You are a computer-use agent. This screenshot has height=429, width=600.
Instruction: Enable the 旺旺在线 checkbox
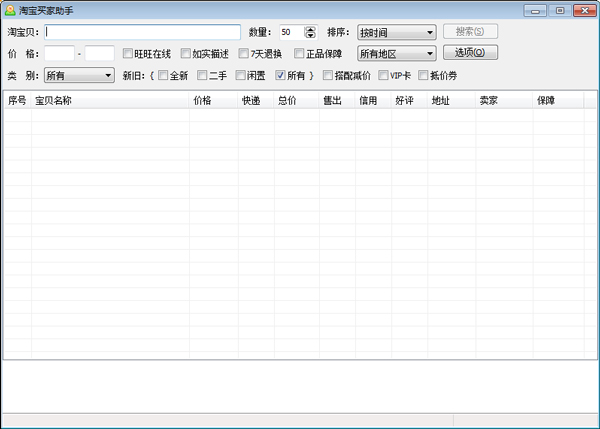pyautogui.click(x=128, y=54)
